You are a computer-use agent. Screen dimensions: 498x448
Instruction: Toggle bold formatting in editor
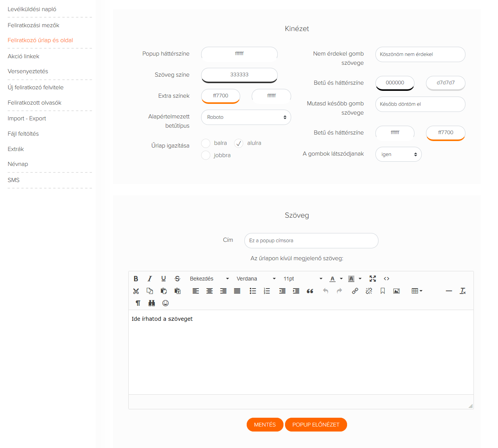(x=136, y=279)
